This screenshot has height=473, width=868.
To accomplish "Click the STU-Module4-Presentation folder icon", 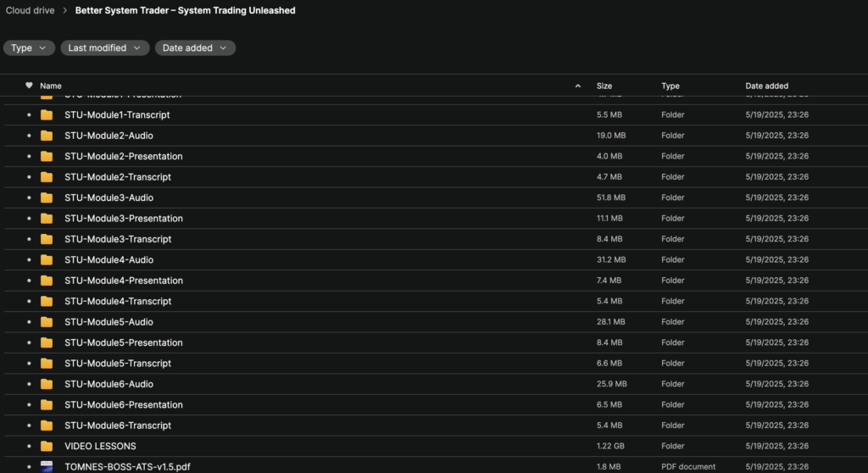I will [47, 281].
